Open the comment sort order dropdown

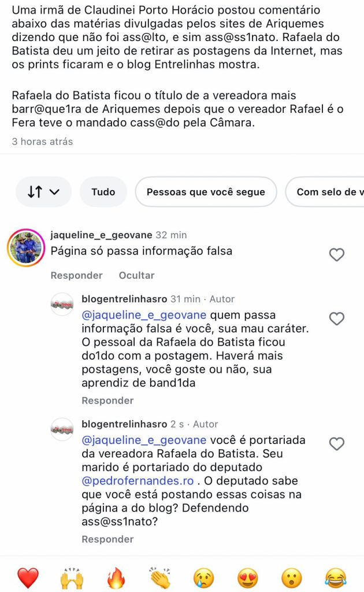click(44, 192)
